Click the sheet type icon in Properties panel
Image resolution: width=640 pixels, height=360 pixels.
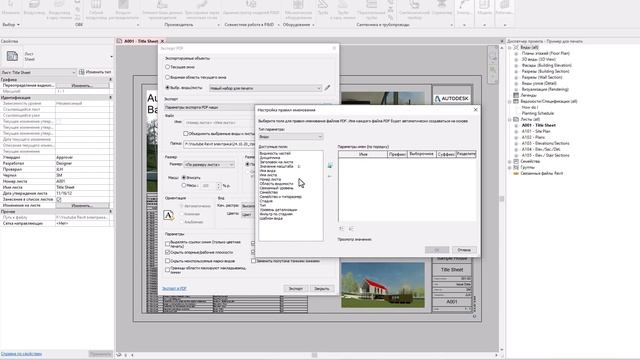(12, 56)
